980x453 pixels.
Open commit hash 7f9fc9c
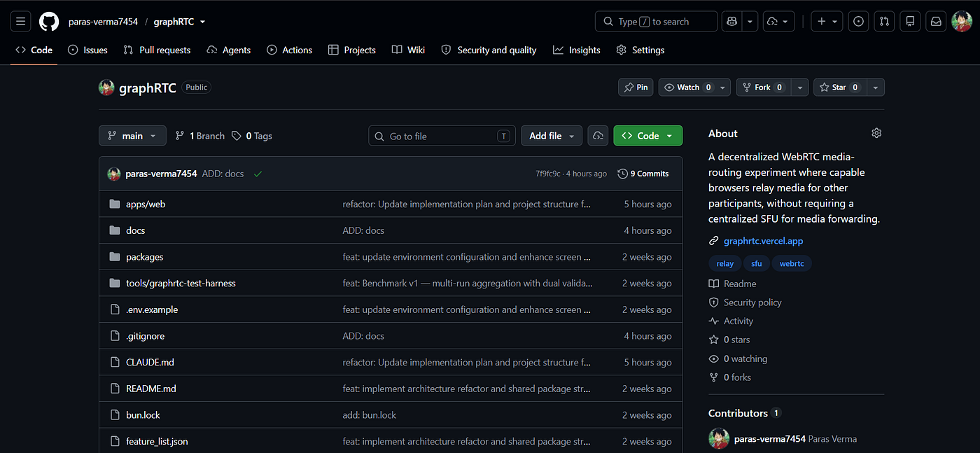[x=548, y=174]
